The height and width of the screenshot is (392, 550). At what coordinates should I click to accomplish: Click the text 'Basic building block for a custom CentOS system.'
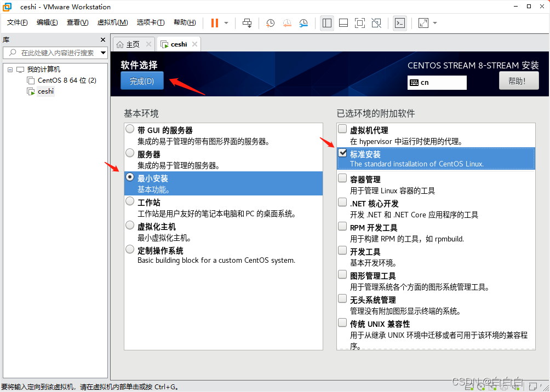click(216, 261)
